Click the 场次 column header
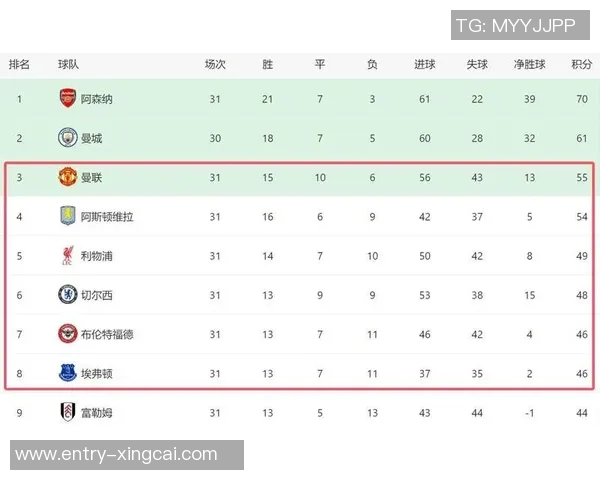This screenshot has width=600, height=480. coord(215,64)
